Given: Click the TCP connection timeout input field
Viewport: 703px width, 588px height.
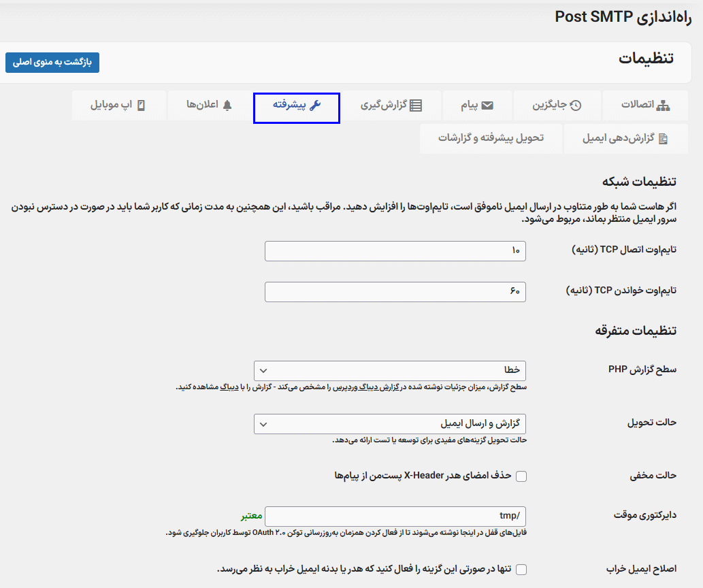Looking at the screenshot, I should (395, 251).
